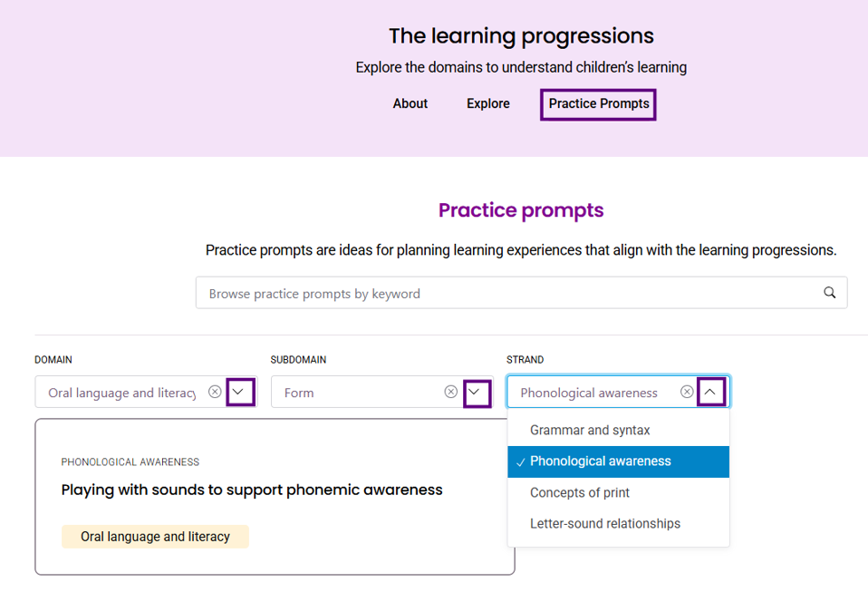
Task: Clear the Subdomain Form selection X icon
Action: 451,392
